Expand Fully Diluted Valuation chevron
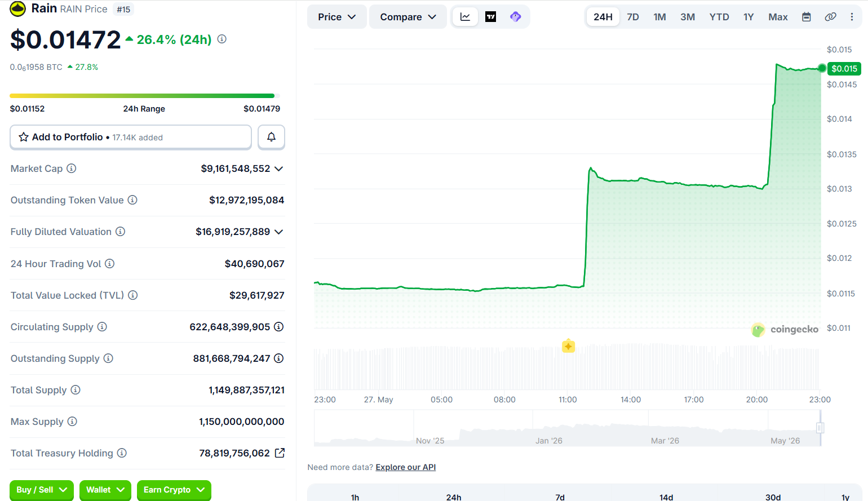This screenshot has height=501, width=868. [278, 232]
